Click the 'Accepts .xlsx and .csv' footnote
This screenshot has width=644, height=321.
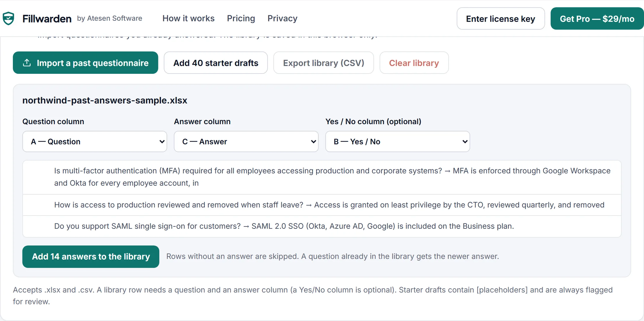coord(313,296)
